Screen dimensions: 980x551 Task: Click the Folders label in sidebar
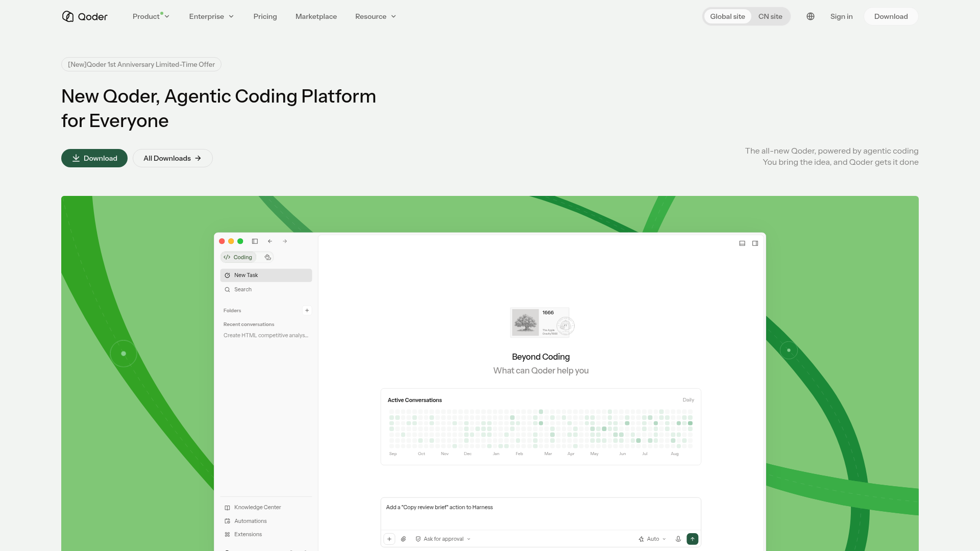[232, 310]
